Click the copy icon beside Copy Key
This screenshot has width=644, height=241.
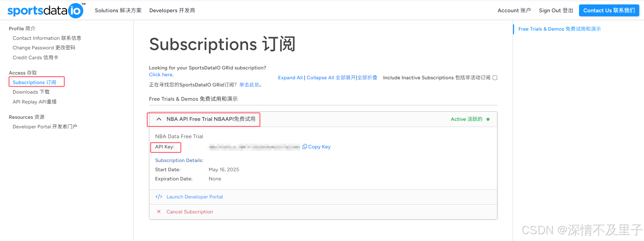pyautogui.click(x=305, y=146)
